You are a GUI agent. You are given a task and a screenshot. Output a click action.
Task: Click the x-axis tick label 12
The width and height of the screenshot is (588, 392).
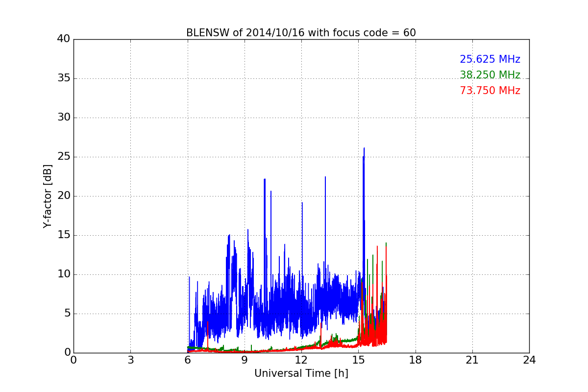301,360
